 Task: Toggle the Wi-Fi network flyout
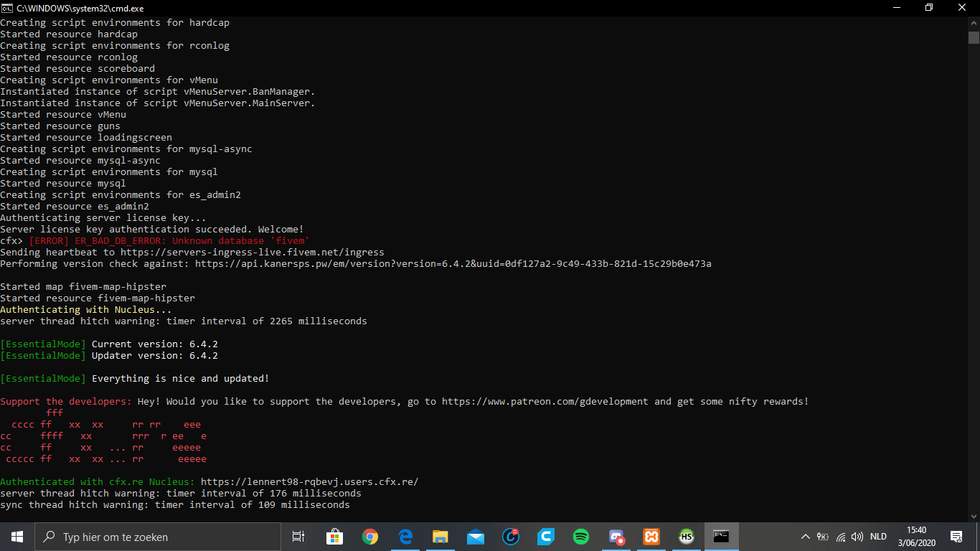pyautogui.click(x=841, y=537)
